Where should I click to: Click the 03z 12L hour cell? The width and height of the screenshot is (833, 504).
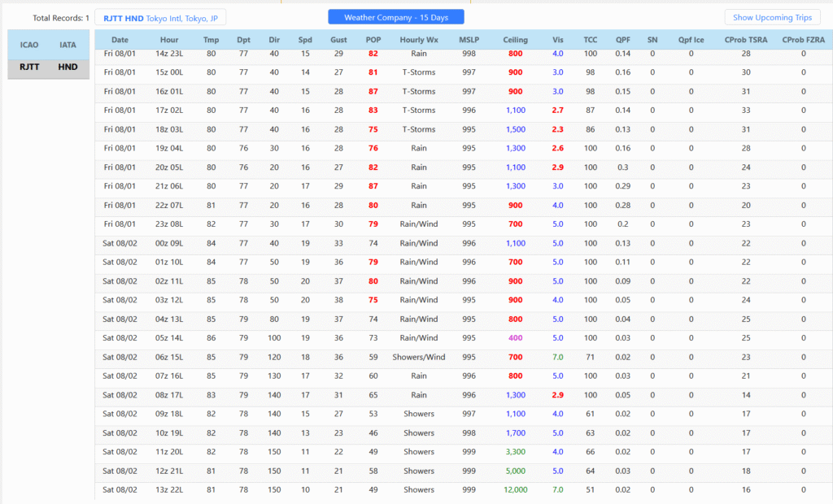(x=169, y=300)
